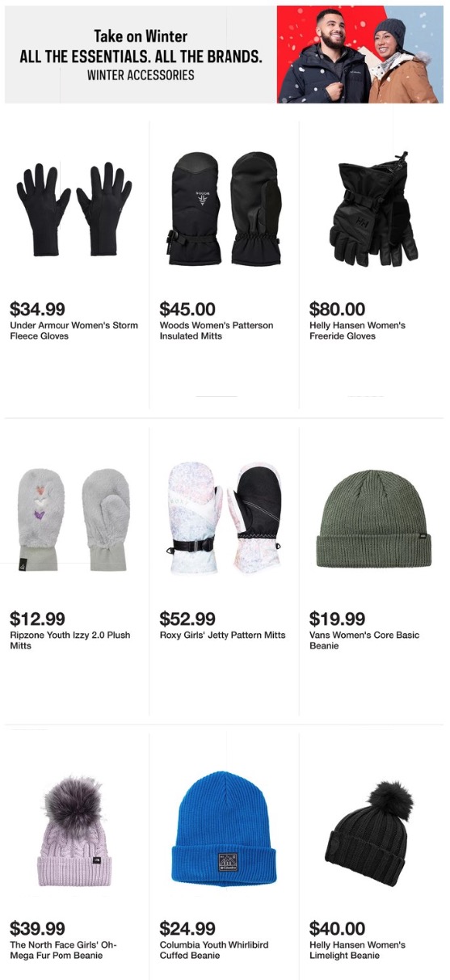Viewport: 450px width, 980px height.
Task: Open Columbia Youth Whirlibird Cuffed Beanie link
Action: [214, 950]
